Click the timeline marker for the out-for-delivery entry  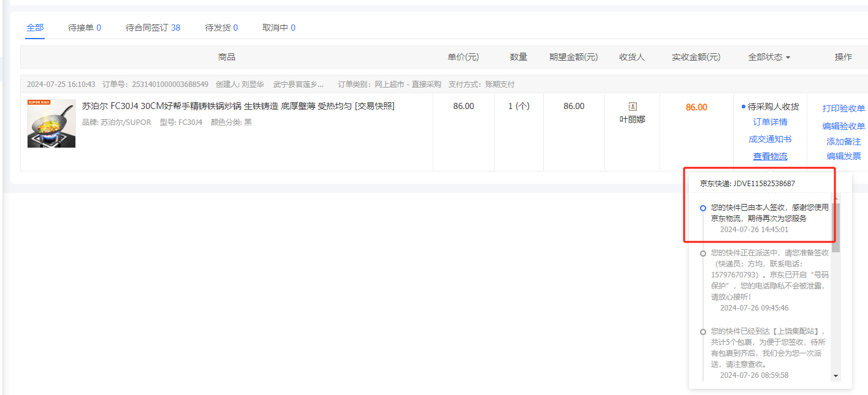703,253
